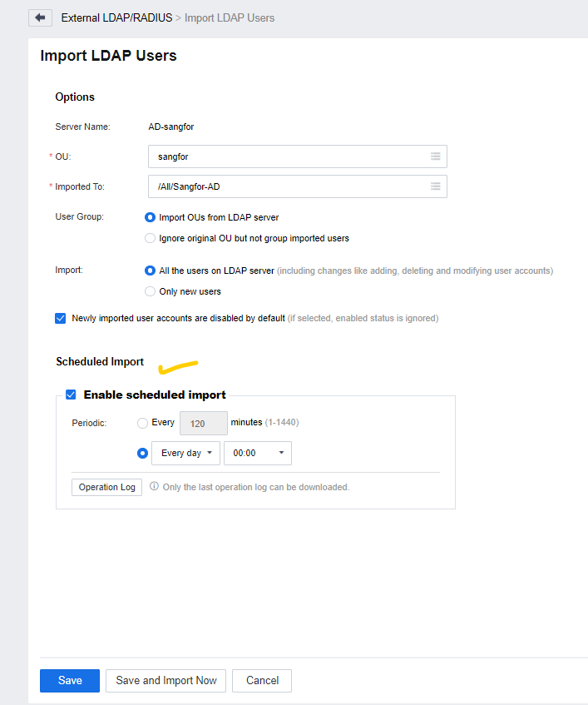Screen dimensions: 588x705
Task: Expand the Every day frequency dropdown
Action: tap(186, 453)
